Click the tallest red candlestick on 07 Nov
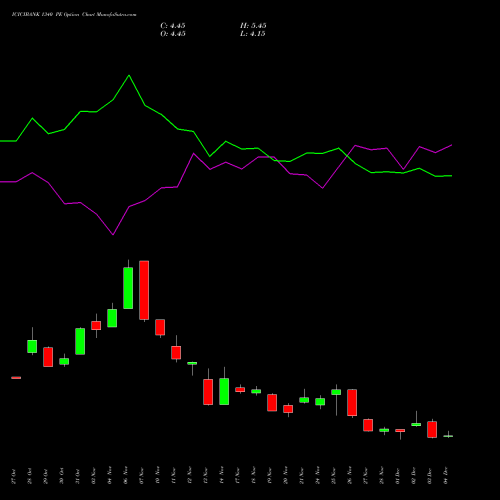Image resolution: width=500 pixels, height=500 pixels. point(144,290)
